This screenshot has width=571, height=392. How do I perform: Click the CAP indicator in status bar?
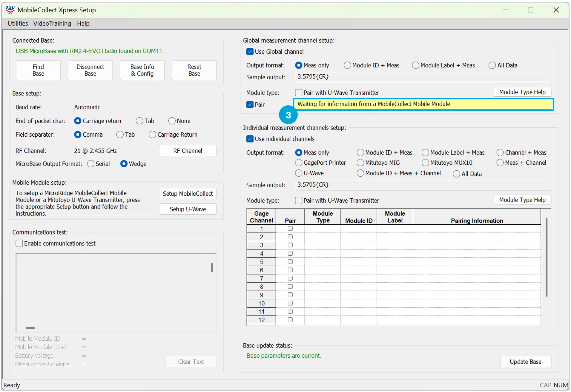pos(545,385)
